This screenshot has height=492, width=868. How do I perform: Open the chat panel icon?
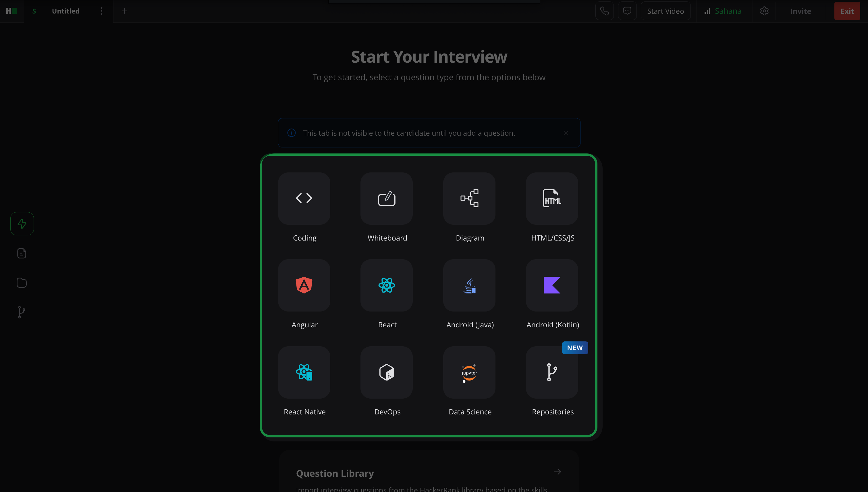click(x=627, y=11)
